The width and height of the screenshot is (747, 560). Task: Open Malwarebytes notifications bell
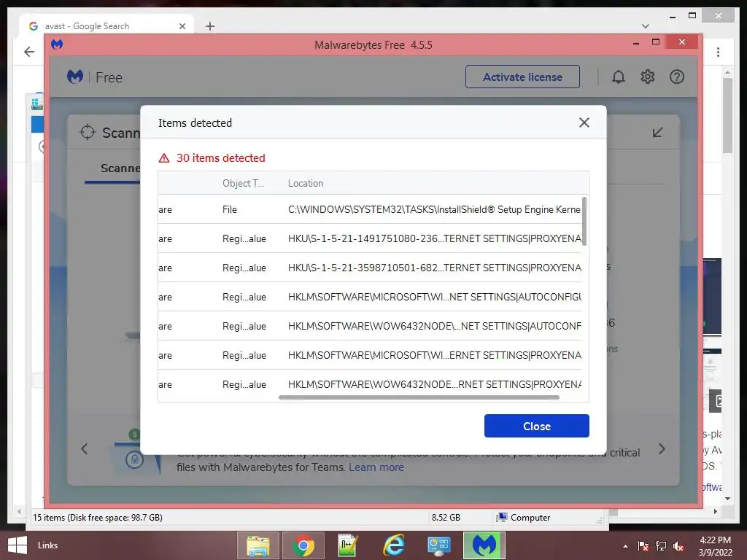click(x=619, y=77)
